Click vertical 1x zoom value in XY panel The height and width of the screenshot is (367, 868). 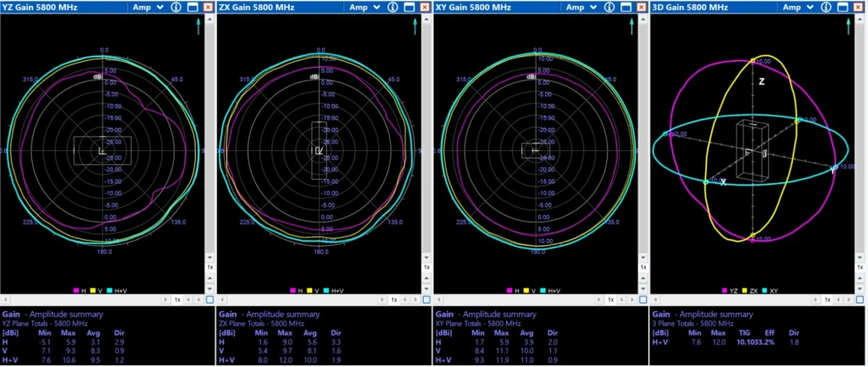point(643,267)
